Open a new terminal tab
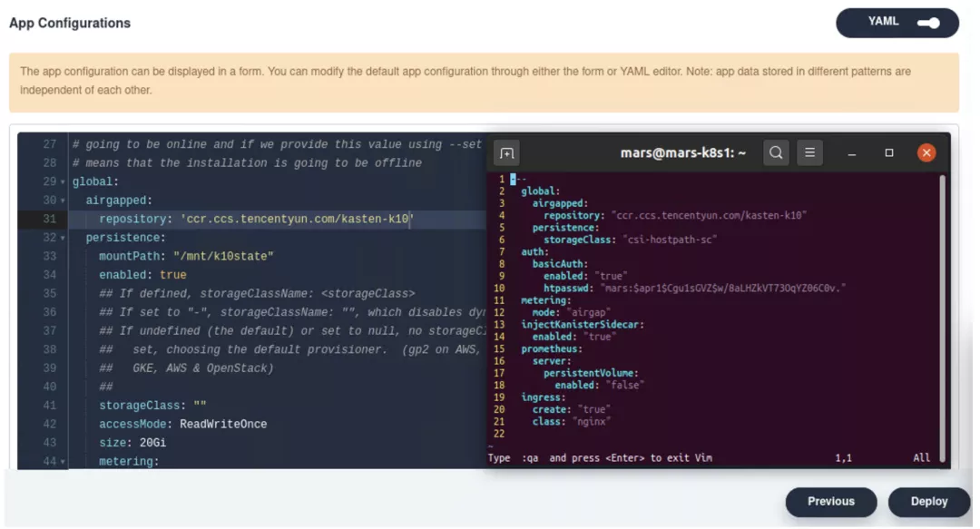Screen dimensions: 980x529 [506, 153]
